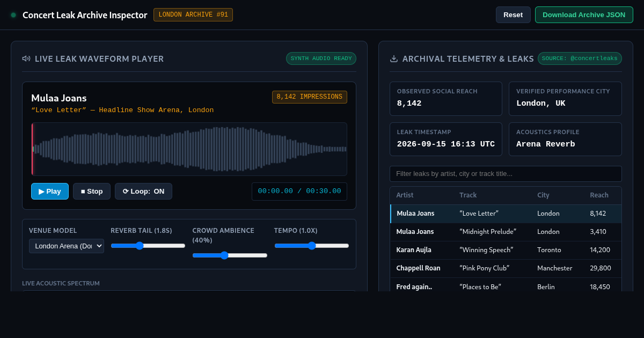Image resolution: width=644 pixels, height=338 pixels.
Task: Click the Artist column header
Action: (x=405, y=195)
